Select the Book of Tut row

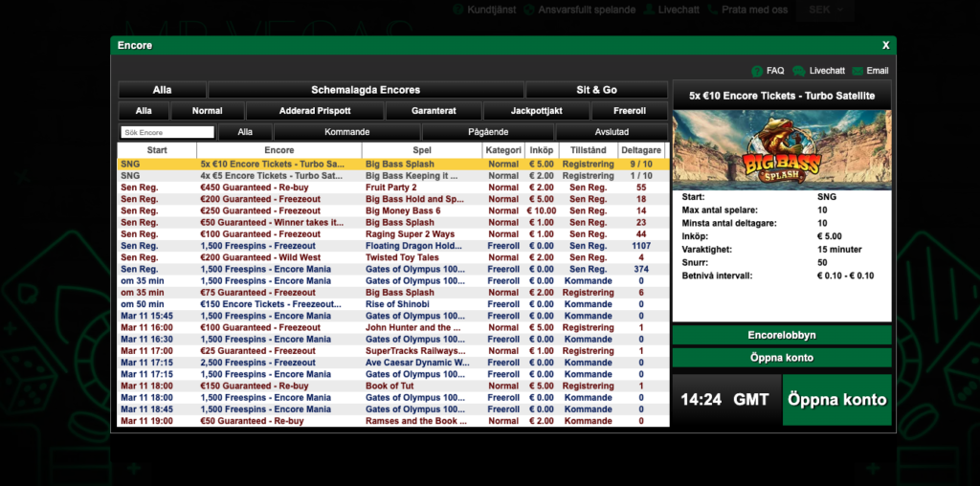click(393, 387)
